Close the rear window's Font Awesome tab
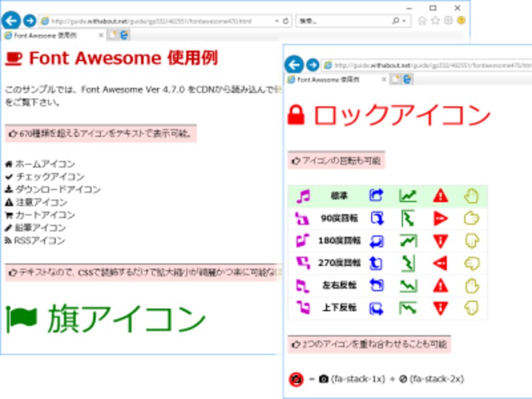 click(101, 35)
